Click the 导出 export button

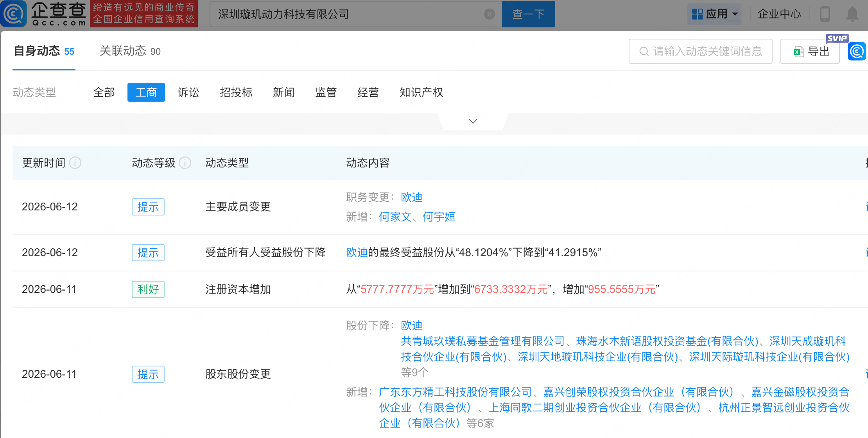[x=810, y=51]
